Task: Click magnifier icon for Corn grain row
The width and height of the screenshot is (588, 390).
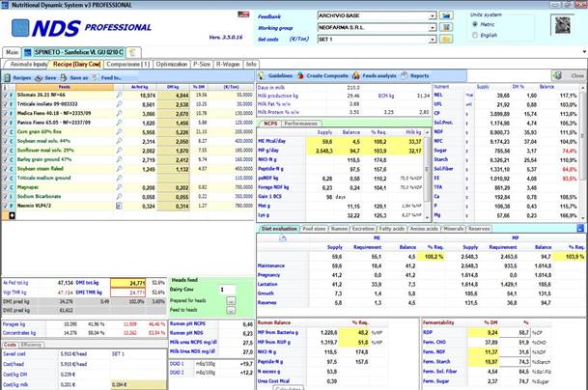Action: (x=119, y=131)
